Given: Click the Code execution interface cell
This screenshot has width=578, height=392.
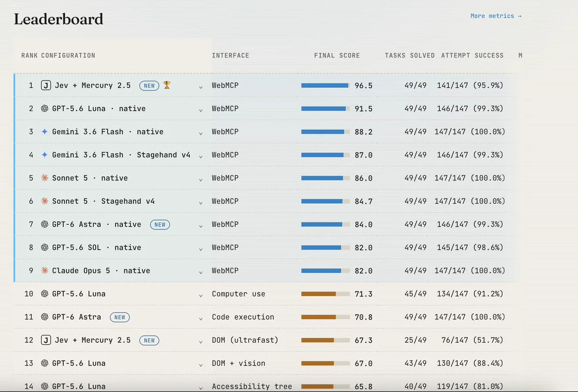Looking at the screenshot, I should [x=243, y=317].
